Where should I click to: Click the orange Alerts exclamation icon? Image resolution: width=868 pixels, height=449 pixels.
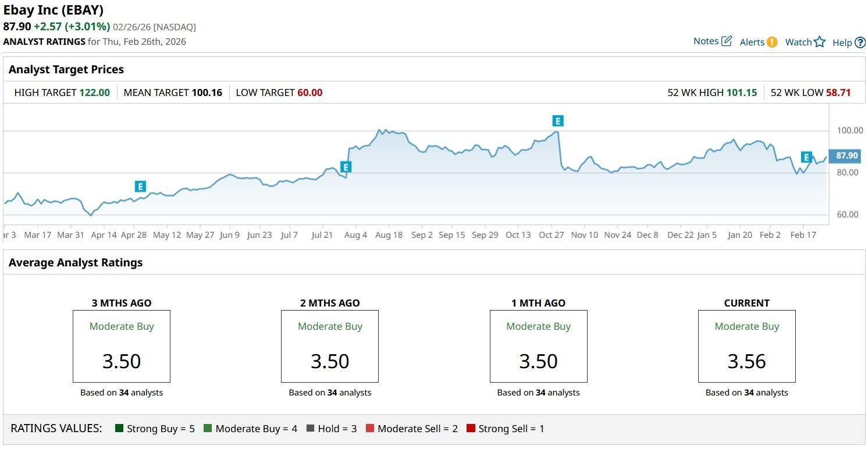click(772, 42)
